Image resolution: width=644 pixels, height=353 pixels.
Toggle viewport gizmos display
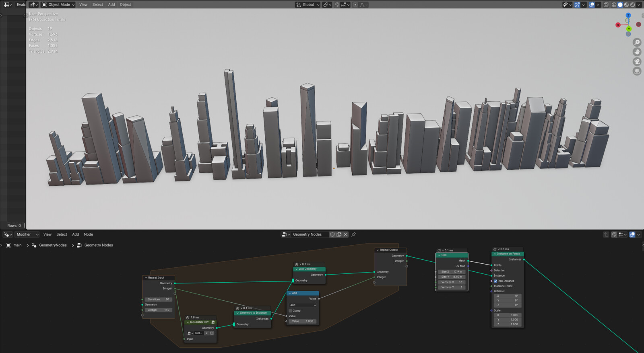tap(577, 4)
